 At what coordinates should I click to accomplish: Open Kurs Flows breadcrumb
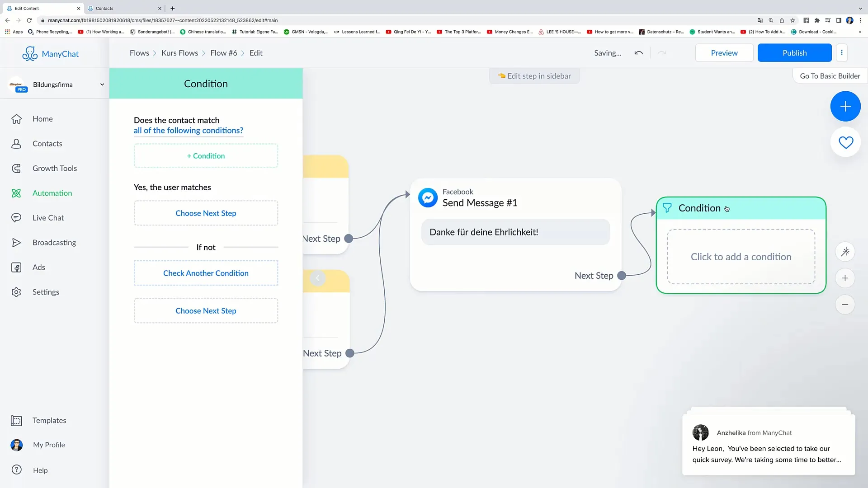pyautogui.click(x=179, y=53)
